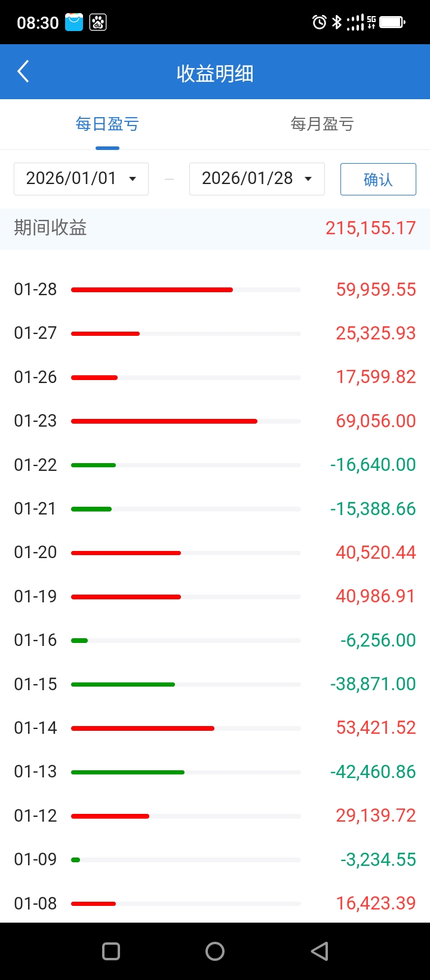430x980 pixels.
Task: Tap the back arrow in header
Action: click(23, 72)
